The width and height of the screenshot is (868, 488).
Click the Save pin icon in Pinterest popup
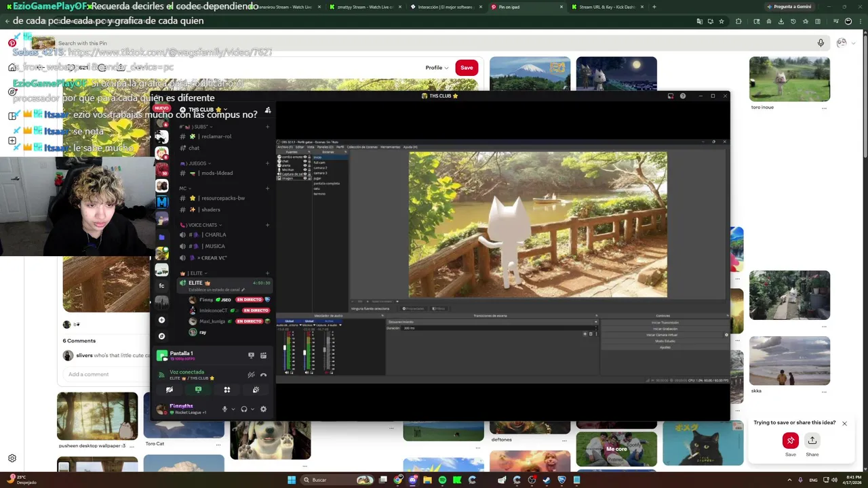791,441
